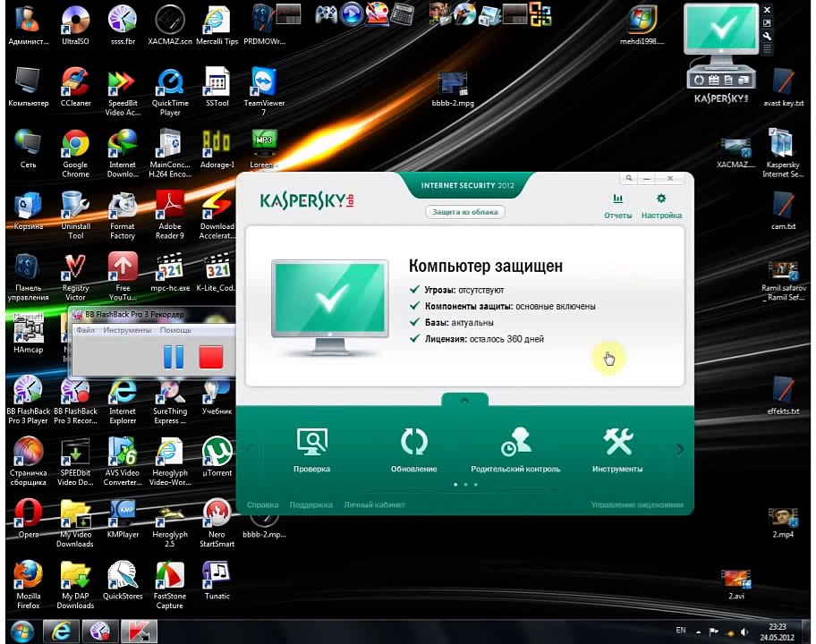This screenshot has height=644, width=816.
Task: Select the Opera desktop icon
Action: (28, 518)
